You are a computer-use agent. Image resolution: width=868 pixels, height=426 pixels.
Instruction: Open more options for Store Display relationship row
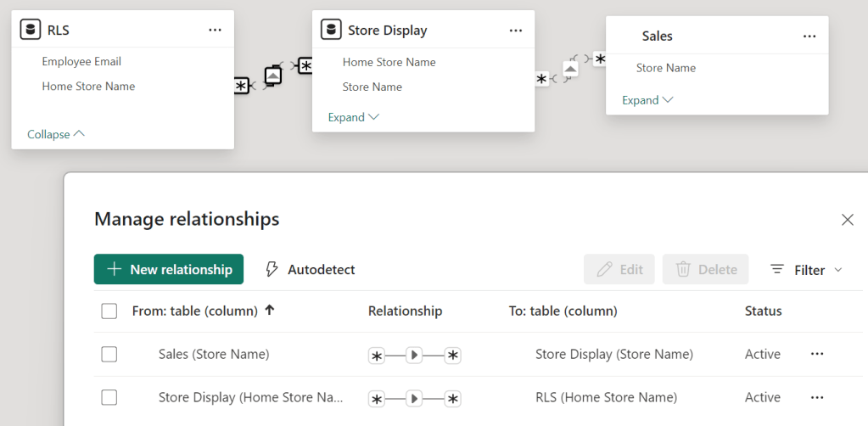pos(817,397)
